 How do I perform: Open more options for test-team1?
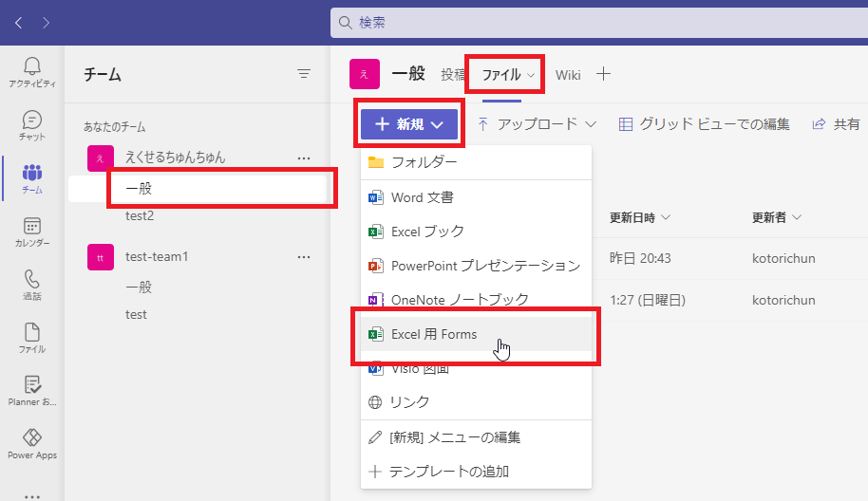[x=303, y=257]
